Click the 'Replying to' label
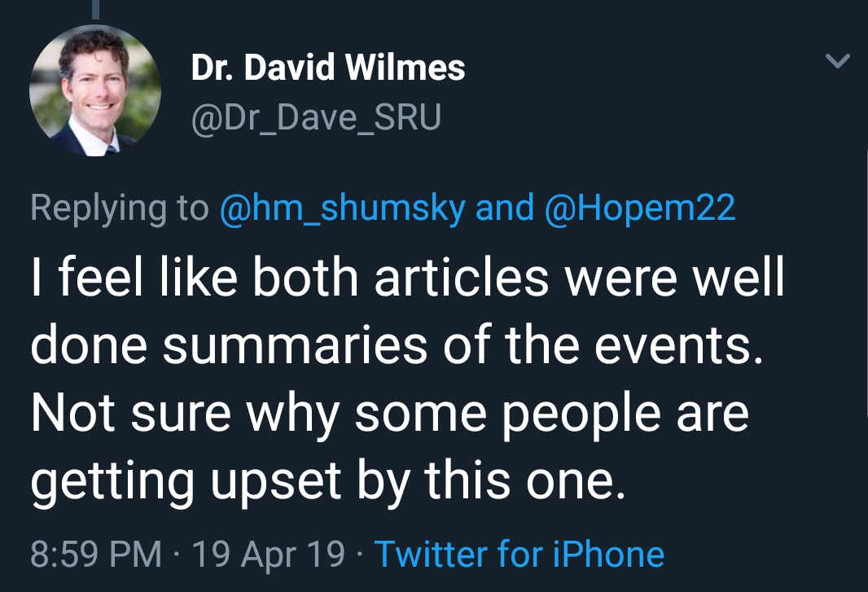Image resolution: width=868 pixels, height=592 pixels. tap(120, 208)
